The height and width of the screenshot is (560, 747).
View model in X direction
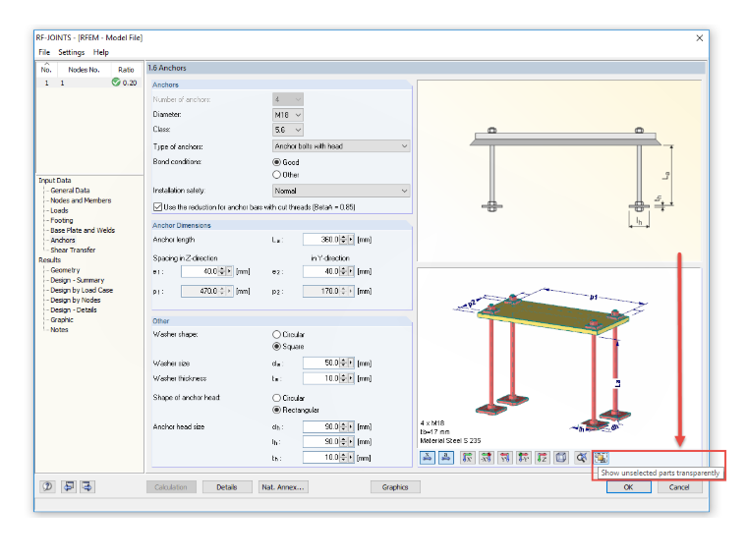tap(467, 458)
